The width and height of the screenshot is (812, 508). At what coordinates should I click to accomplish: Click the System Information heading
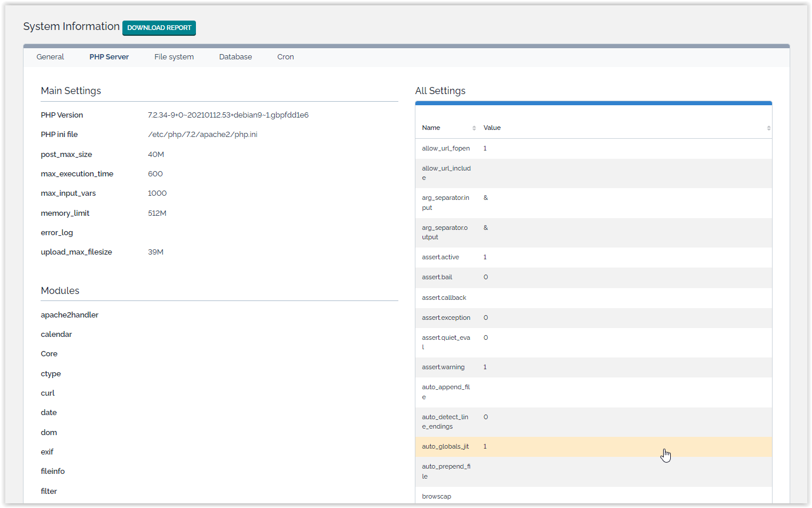tap(71, 26)
